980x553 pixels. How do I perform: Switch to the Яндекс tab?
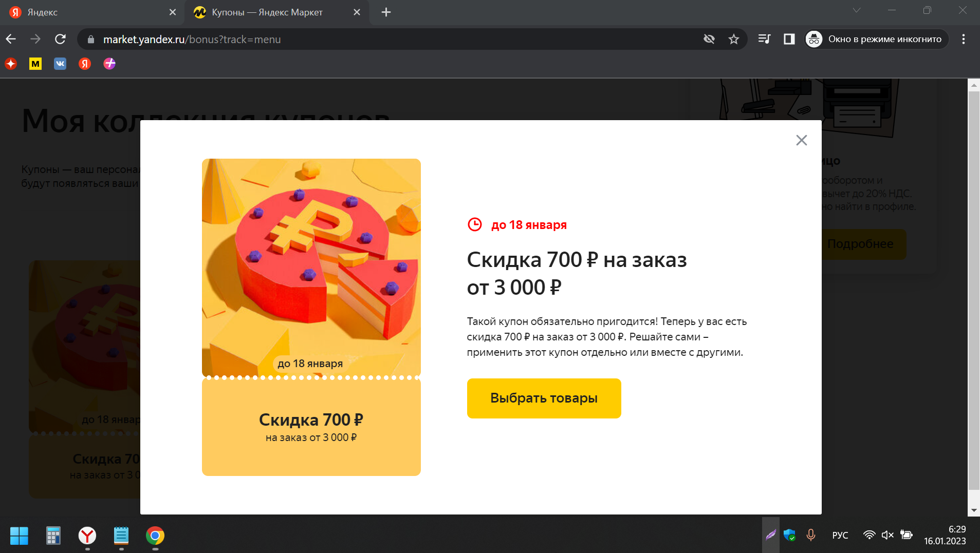click(x=93, y=12)
